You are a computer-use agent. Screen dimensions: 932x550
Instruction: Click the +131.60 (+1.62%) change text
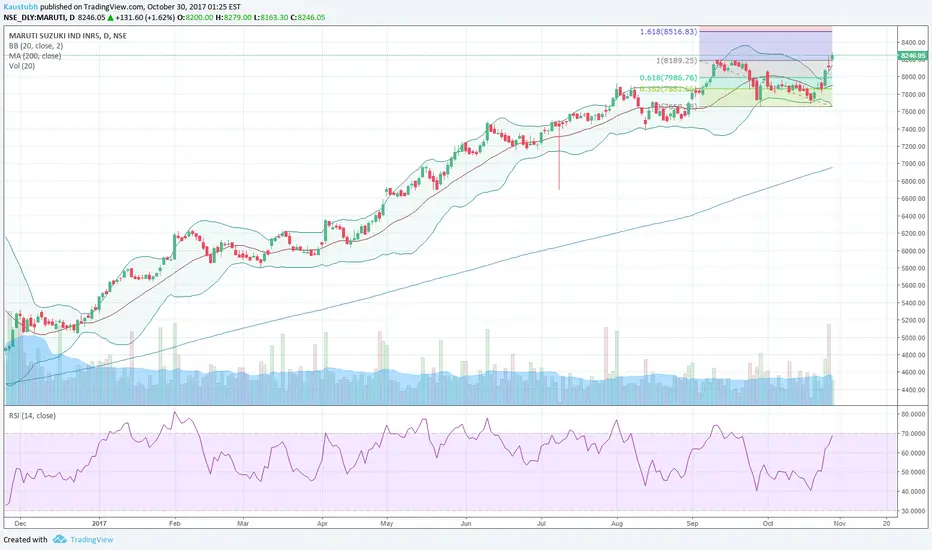(145, 17)
